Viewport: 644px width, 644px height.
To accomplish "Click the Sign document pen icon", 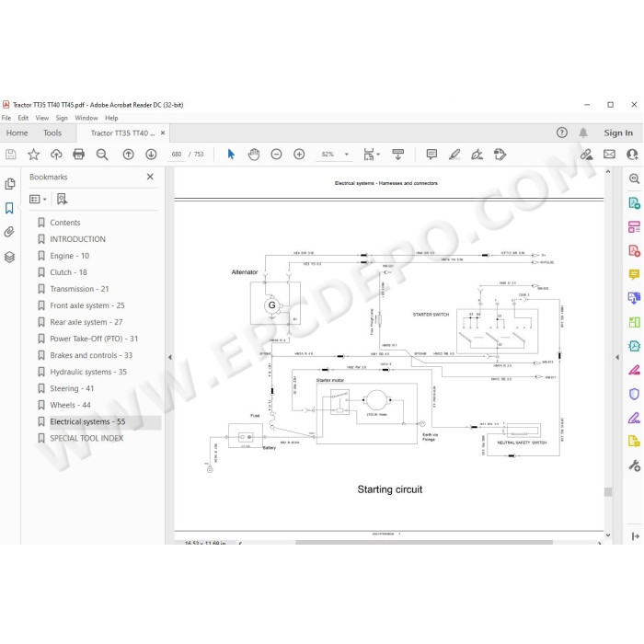I will pyautogui.click(x=477, y=155).
